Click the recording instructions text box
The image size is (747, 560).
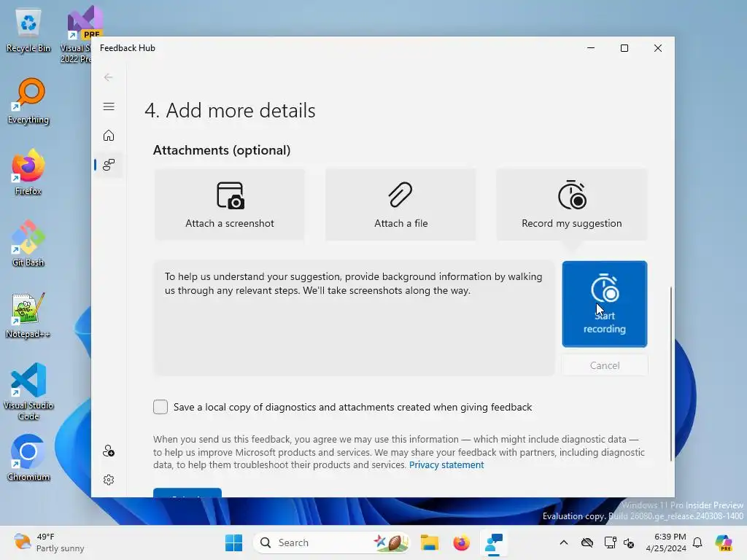click(354, 318)
